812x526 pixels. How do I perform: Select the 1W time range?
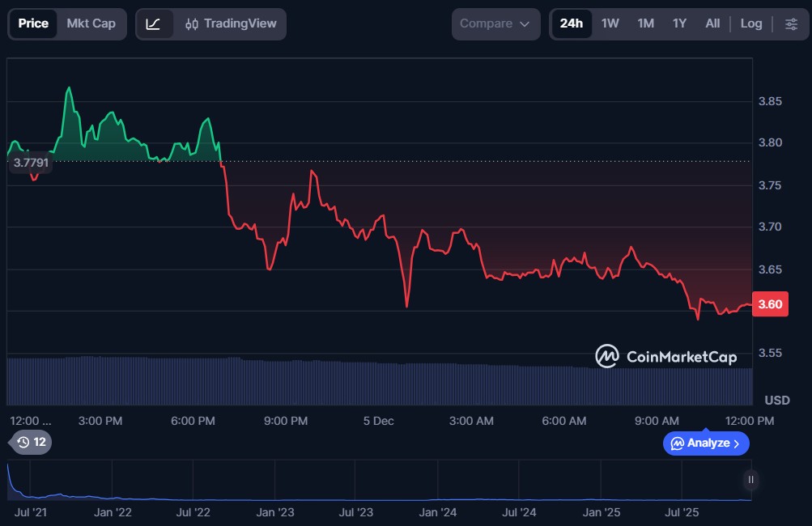(x=610, y=23)
